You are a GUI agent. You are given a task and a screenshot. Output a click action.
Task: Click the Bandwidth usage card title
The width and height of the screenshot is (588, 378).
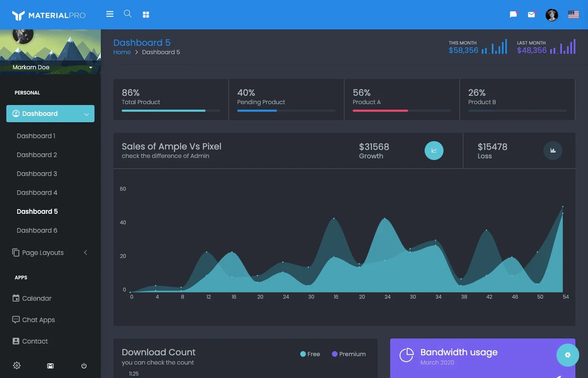coord(459,352)
